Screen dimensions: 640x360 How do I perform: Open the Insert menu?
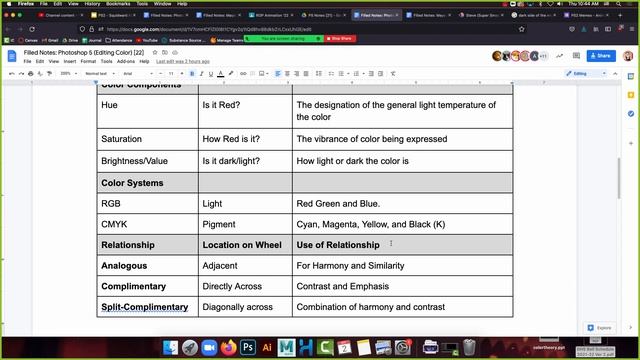tap(70, 61)
